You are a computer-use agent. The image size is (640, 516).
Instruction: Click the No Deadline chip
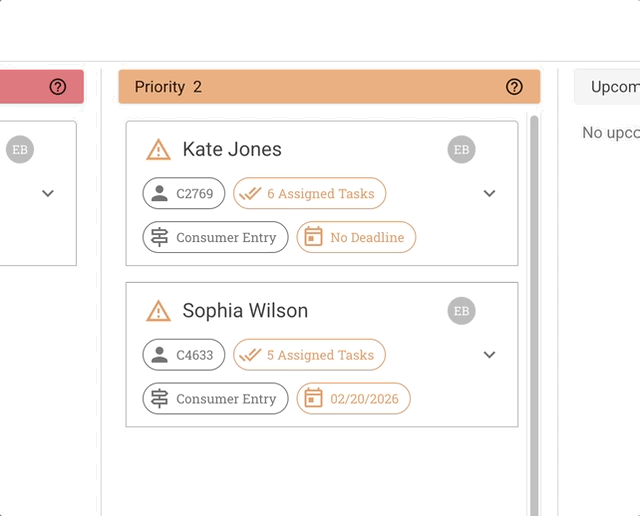(355, 238)
